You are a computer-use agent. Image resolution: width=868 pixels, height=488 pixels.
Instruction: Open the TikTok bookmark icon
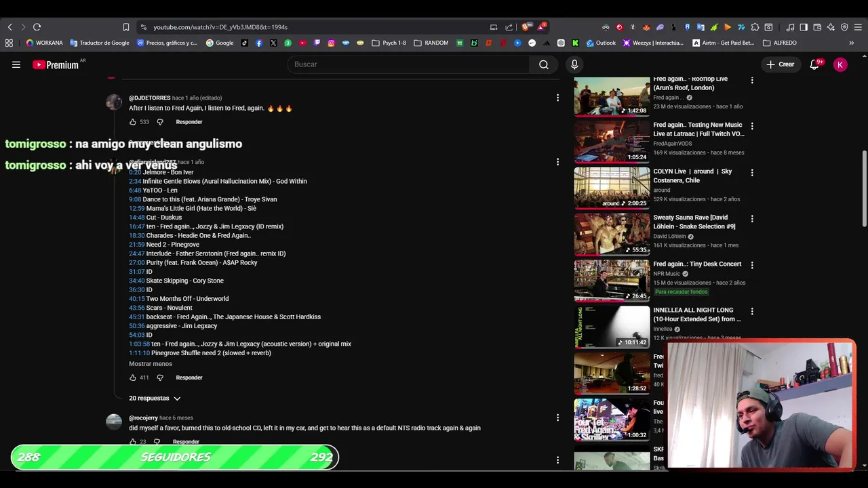point(244,43)
